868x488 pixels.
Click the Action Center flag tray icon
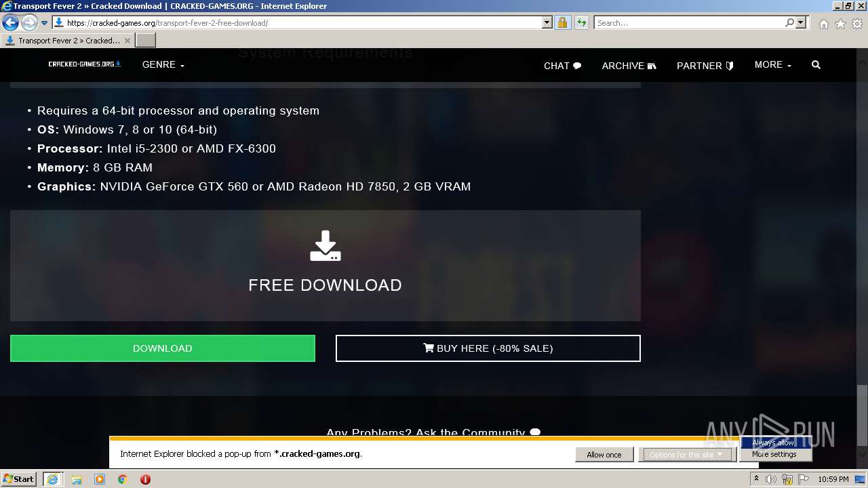804,479
